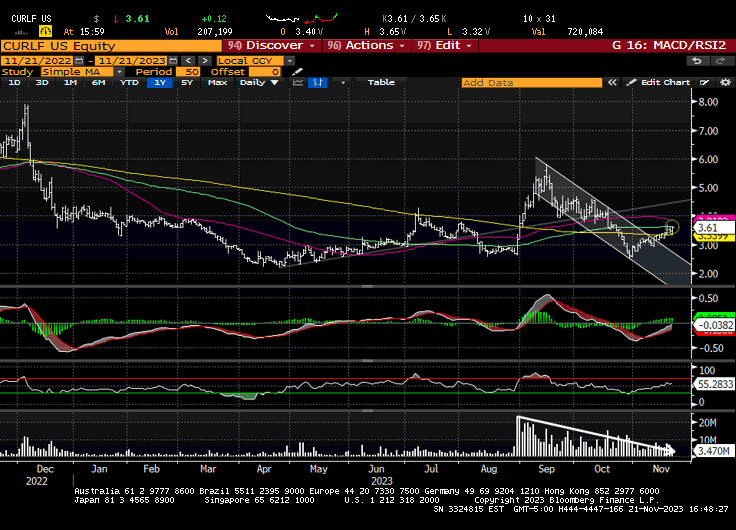Viewport: 736px width, 530px height.
Task: Click the start date 11/21/2022 field
Action: [38, 61]
